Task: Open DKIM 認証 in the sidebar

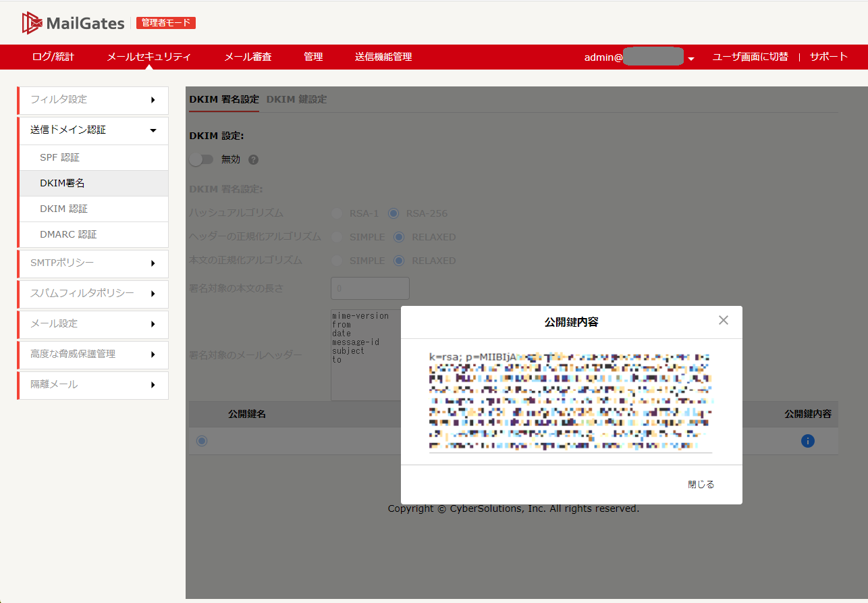Action: (x=94, y=209)
